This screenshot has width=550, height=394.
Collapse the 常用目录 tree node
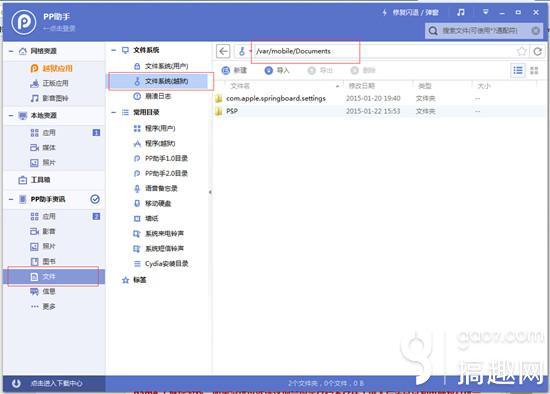[113, 112]
